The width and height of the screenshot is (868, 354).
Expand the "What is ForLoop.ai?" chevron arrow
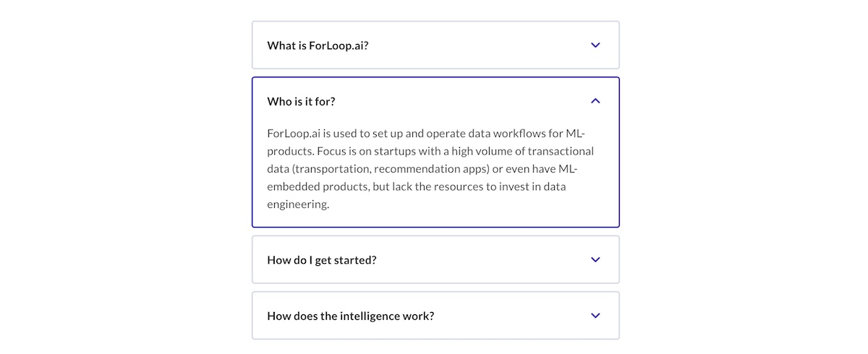(595, 45)
